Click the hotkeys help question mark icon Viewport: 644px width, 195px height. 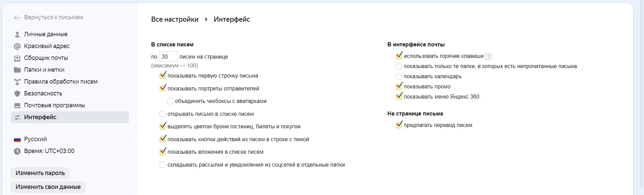click(x=488, y=57)
